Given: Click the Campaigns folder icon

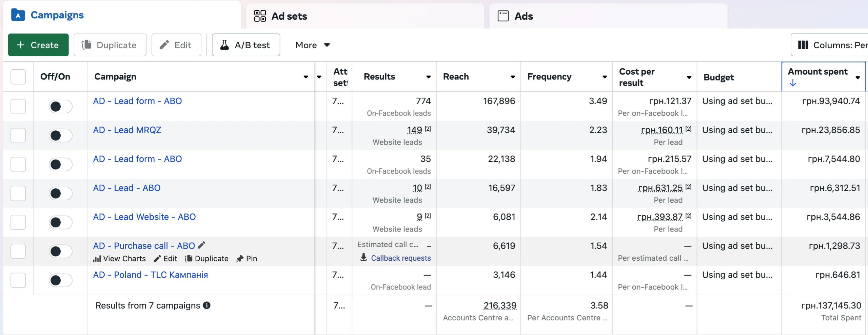Looking at the screenshot, I should click(18, 15).
